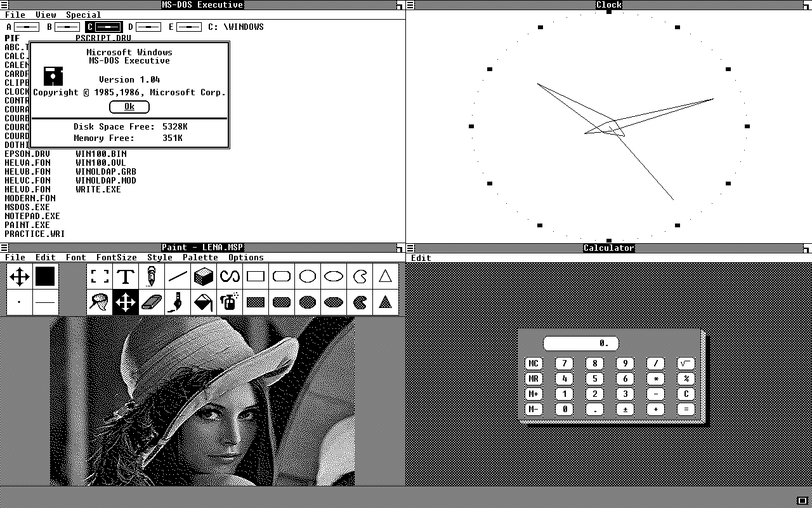
Task: Open the Clock window system menu box
Action: 410,5
